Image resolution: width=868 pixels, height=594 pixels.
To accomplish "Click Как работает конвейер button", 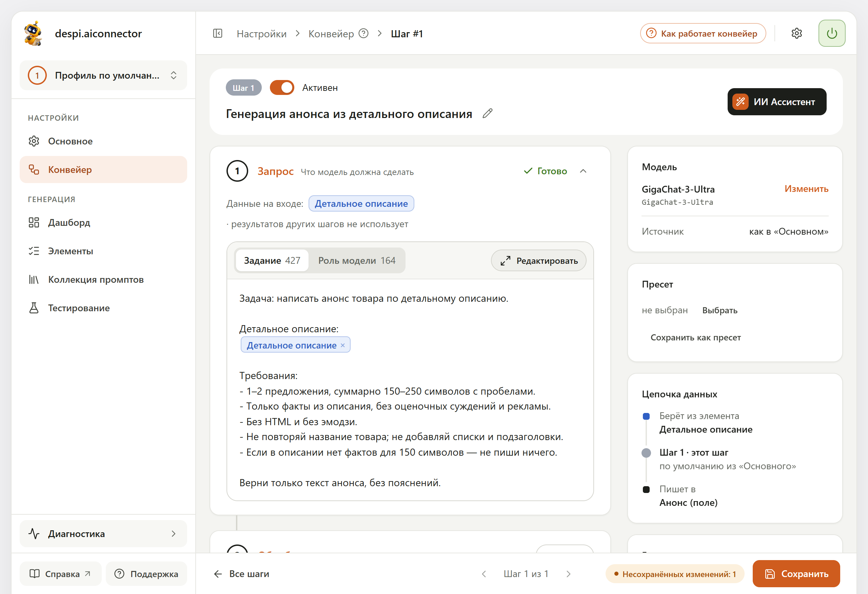I will [x=703, y=34].
